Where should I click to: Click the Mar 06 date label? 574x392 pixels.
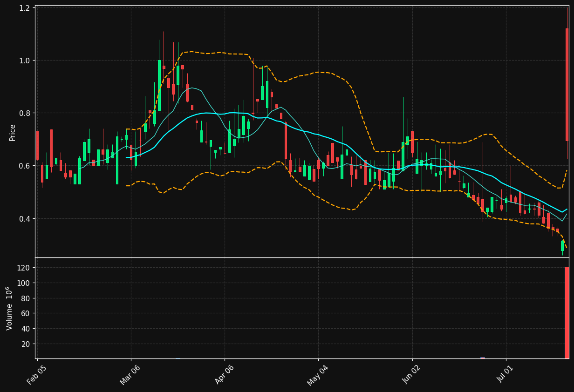tap(130, 375)
